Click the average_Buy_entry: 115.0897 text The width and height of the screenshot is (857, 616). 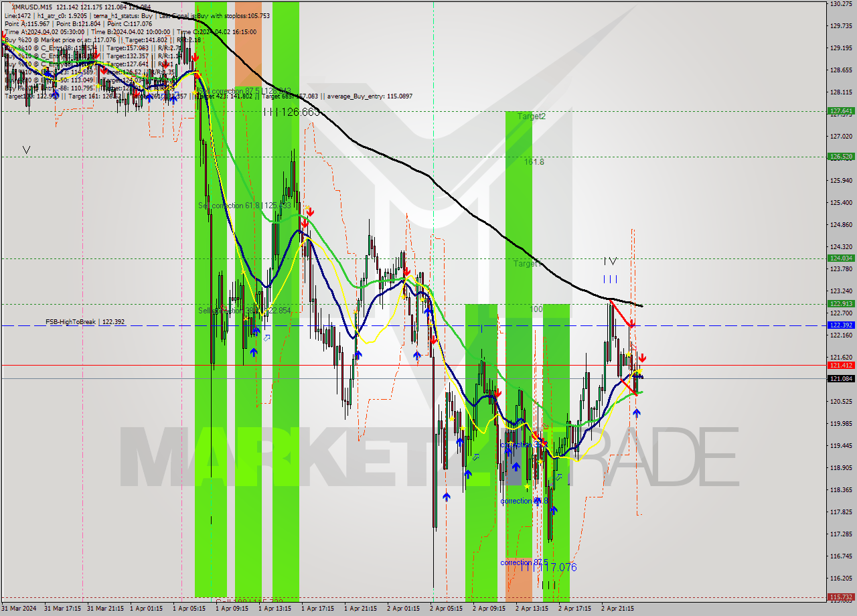(x=370, y=96)
